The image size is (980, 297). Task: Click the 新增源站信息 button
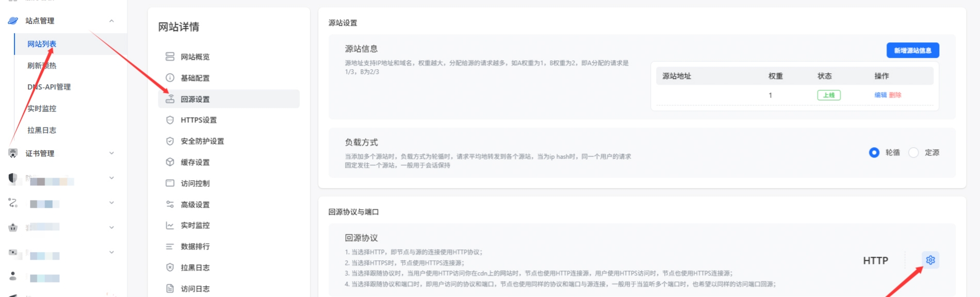click(912, 51)
